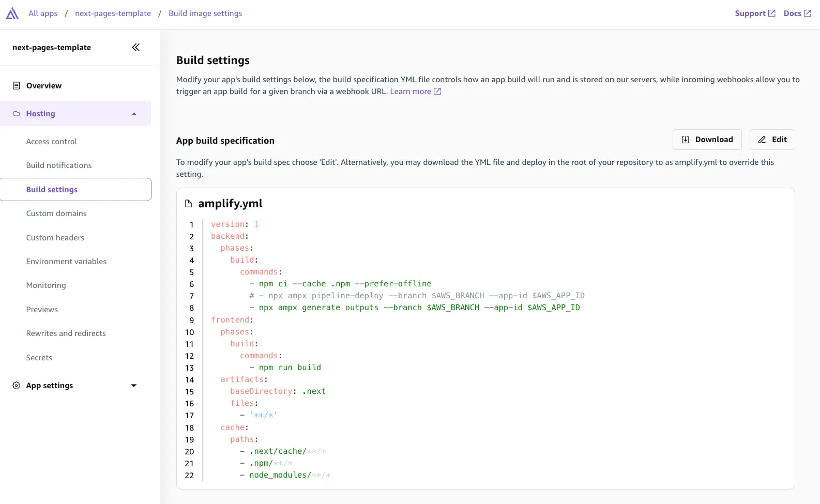Click the amplify.yml file name heading

(230, 204)
